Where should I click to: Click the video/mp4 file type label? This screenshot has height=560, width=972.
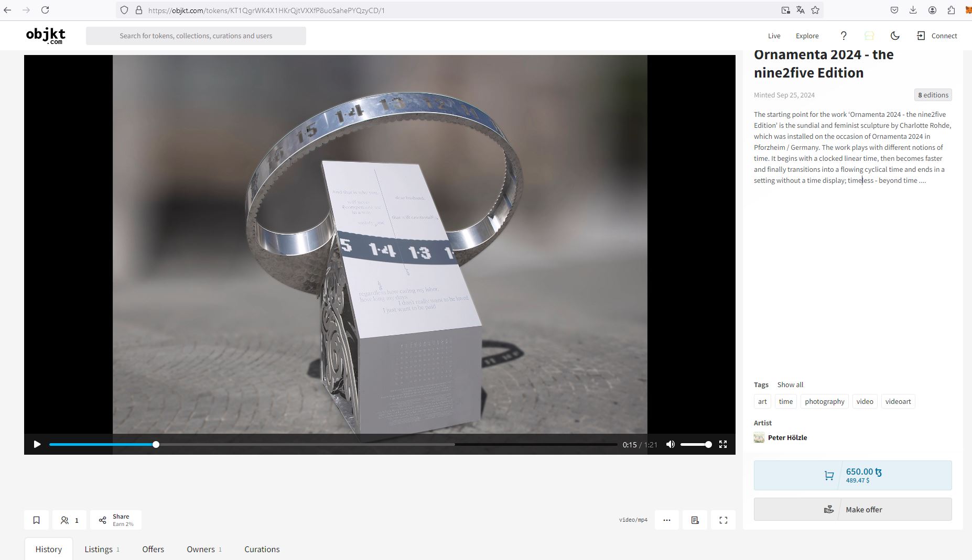point(633,520)
